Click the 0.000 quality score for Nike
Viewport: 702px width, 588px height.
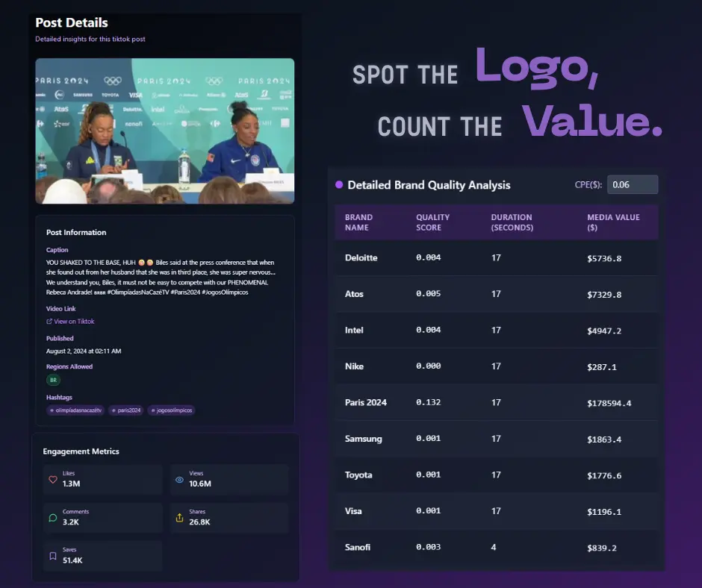click(x=428, y=366)
